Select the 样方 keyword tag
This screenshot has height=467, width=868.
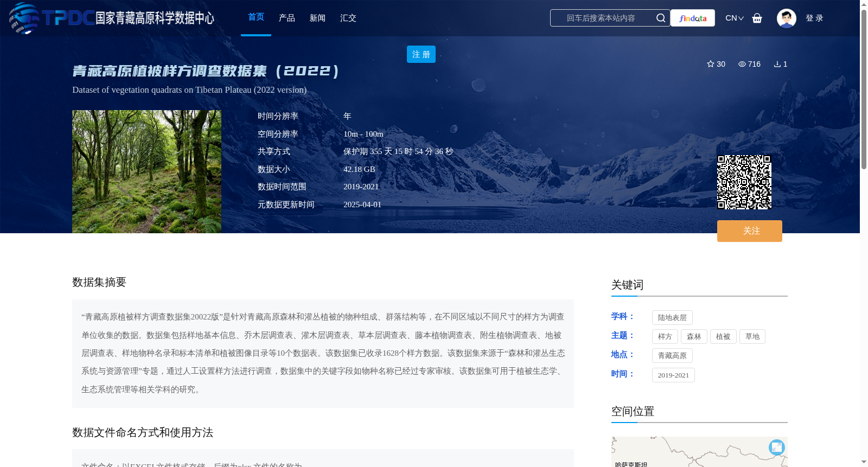665,337
